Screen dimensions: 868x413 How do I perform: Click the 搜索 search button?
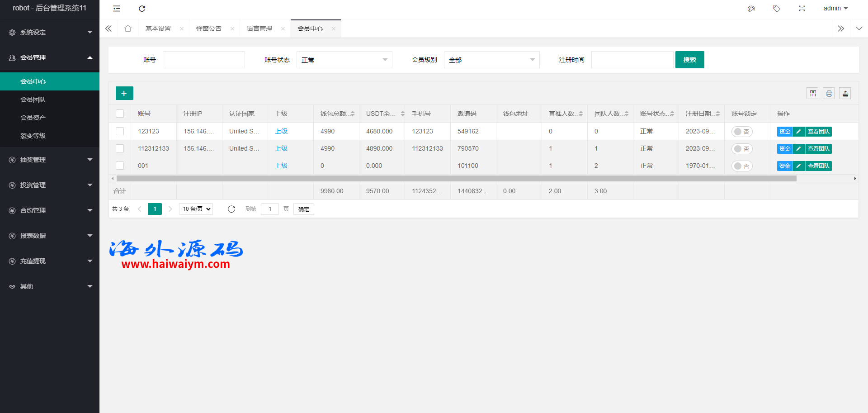(689, 60)
